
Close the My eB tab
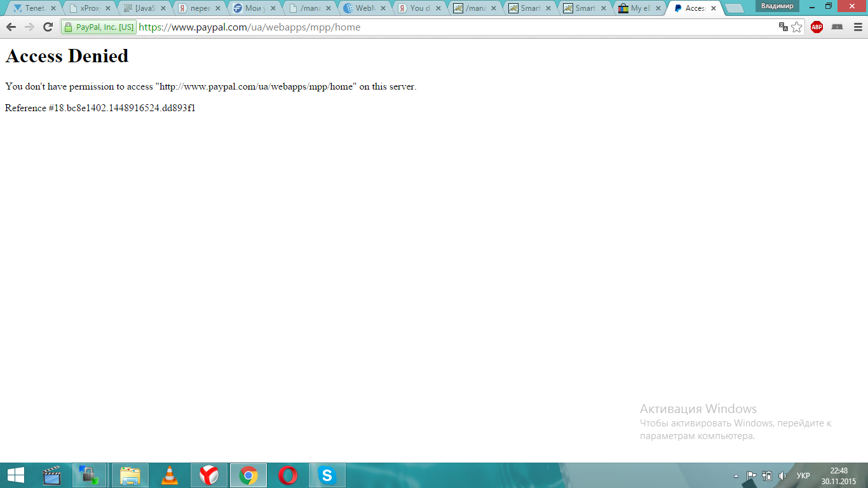coord(657,9)
